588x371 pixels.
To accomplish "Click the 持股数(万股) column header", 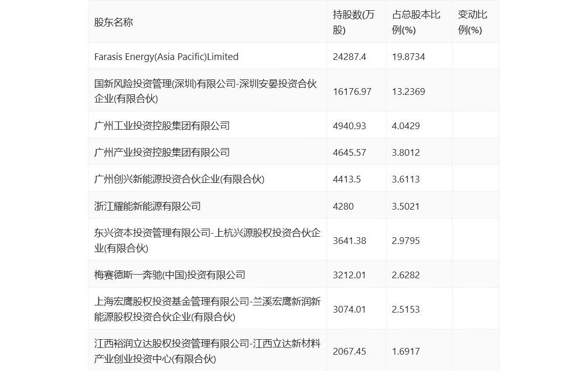I will 353,22.
